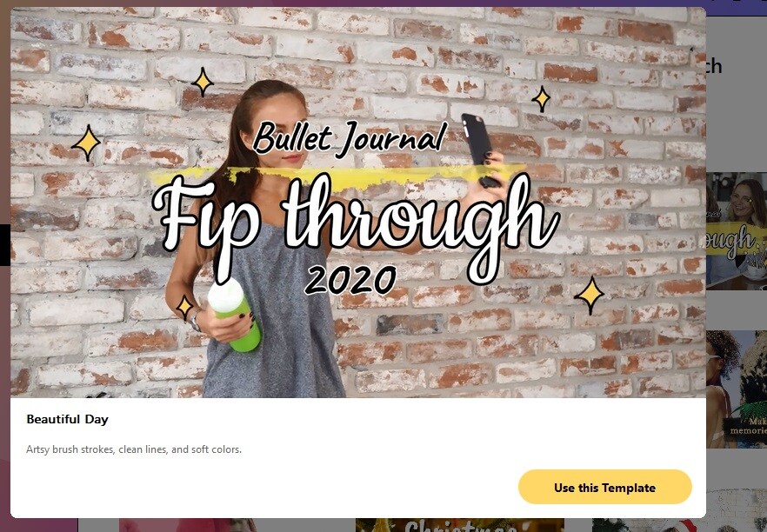Open the Bullet Journal preview image

(358, 203)
